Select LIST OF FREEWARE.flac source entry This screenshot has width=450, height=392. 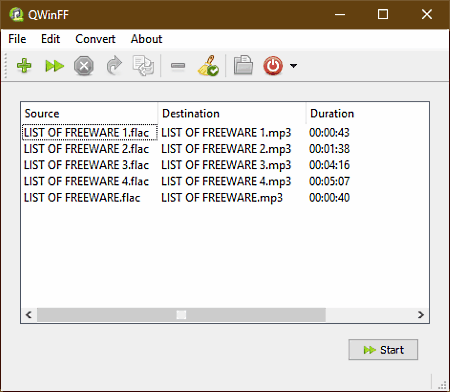coord(82,198)
